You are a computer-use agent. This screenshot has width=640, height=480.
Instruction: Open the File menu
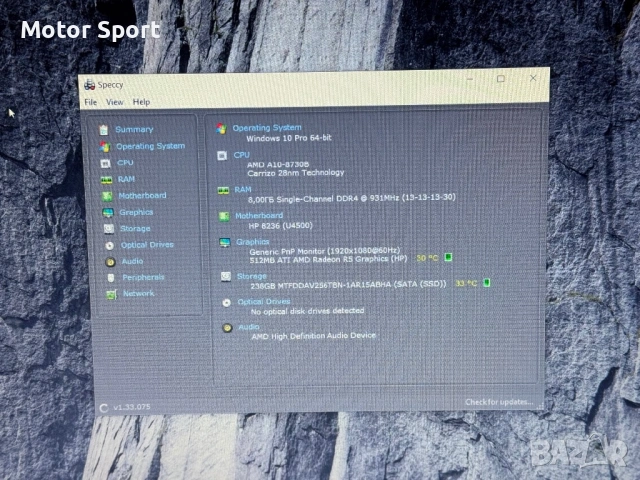click(90, 102)
